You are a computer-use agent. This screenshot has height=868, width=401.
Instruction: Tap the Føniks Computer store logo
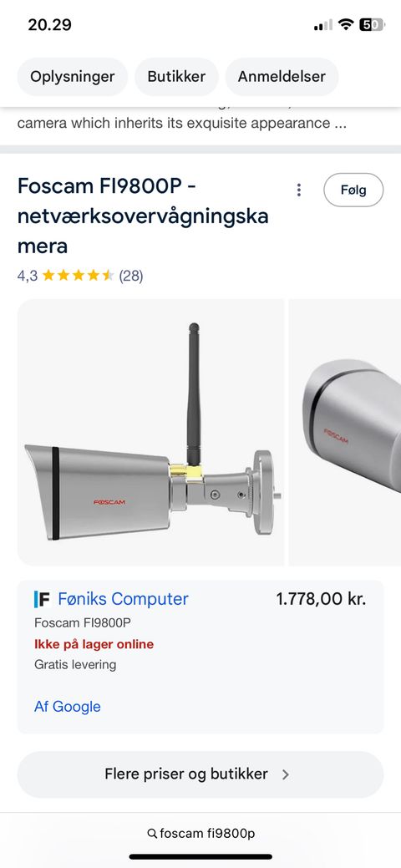coord(42,599)
